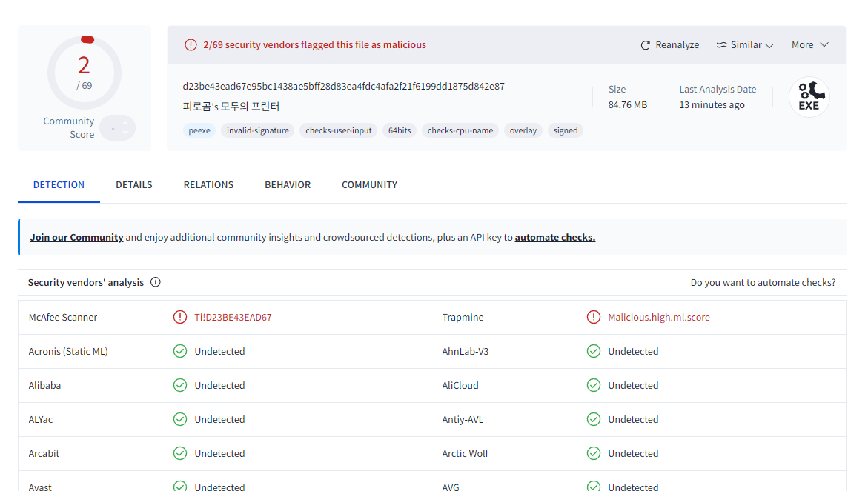Screen dimensions: 868x491
Task: Click the Reanalyze button label
Action: [x=677, y=45]
